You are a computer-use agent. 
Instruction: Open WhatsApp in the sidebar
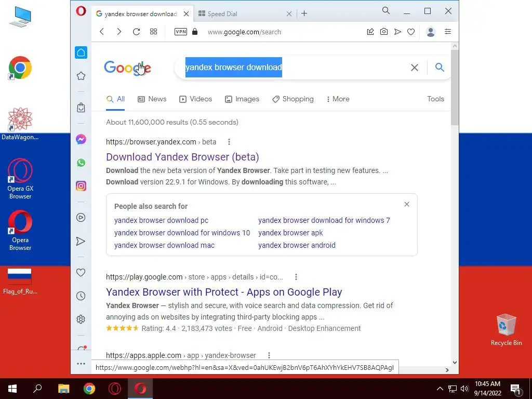(x=81, y=163)
